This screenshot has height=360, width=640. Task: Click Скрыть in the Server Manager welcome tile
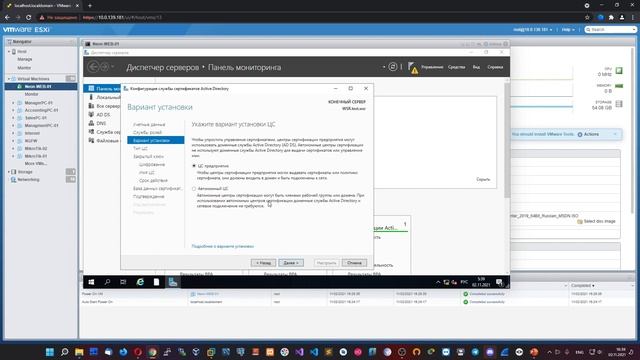pyautogui.click(x=483, y=179)
